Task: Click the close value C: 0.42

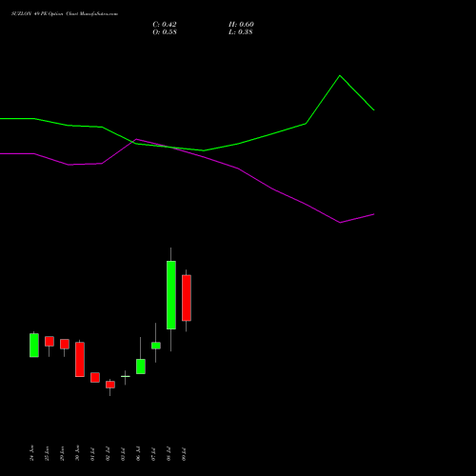Action: [165, 25]
